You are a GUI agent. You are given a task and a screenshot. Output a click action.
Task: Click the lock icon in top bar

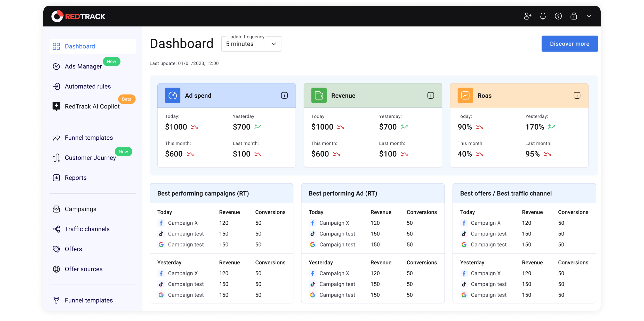point(574,16)
